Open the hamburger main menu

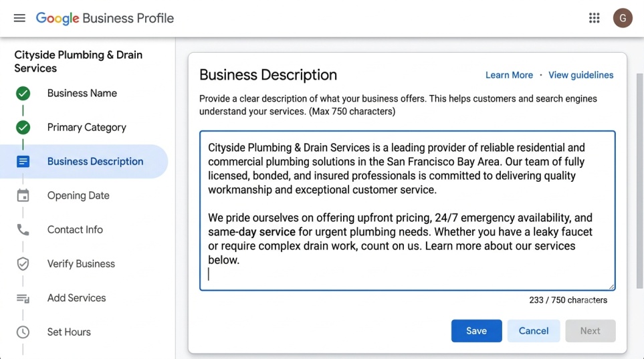pos(19,18)
